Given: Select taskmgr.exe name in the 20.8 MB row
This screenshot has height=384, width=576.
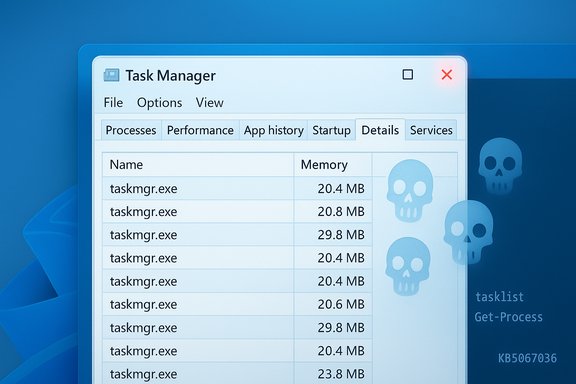Looking at the screenshot, I should click(x=143, y=212).
